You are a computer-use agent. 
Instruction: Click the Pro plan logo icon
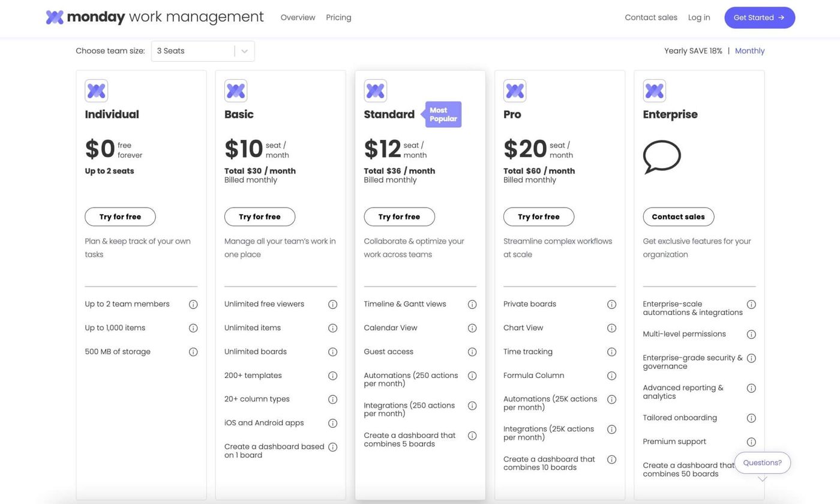tap(515, 91)
